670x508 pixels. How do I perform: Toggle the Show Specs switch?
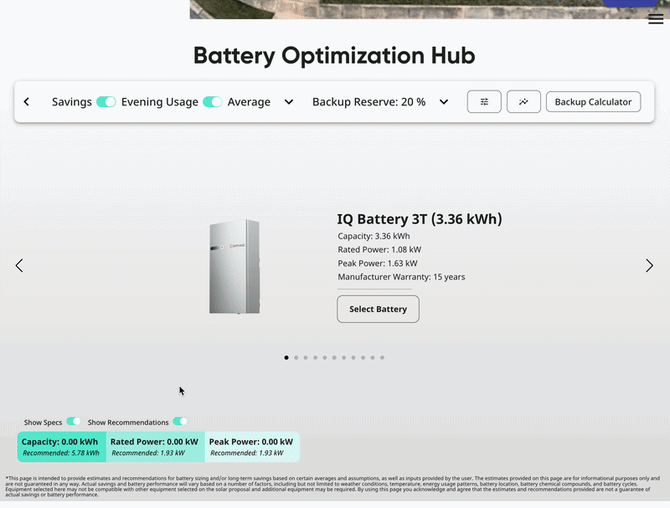pos(73,421)
